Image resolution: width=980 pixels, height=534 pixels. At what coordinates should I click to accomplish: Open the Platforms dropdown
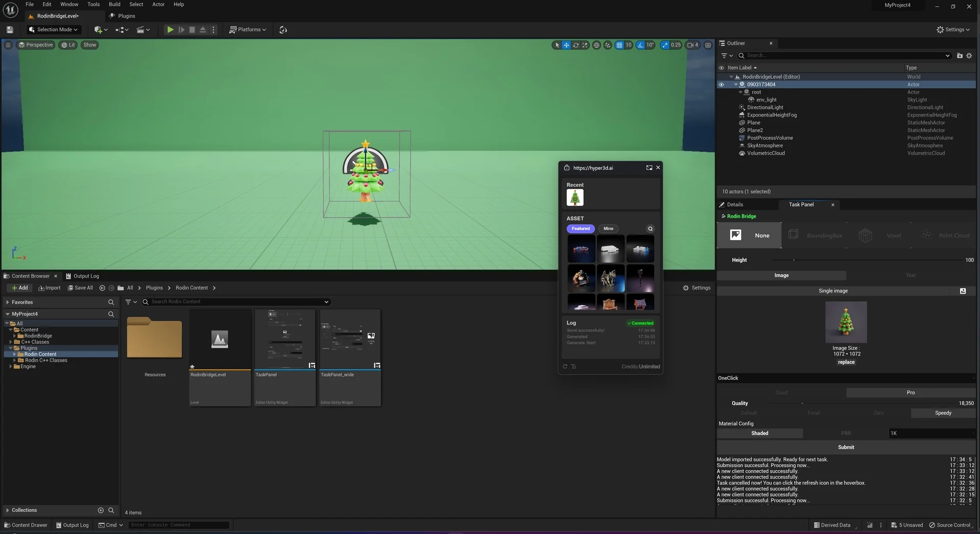tap(248, 30)
